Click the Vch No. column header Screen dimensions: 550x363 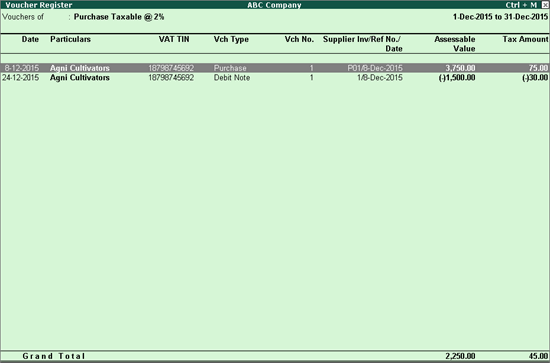click(299, 39)
